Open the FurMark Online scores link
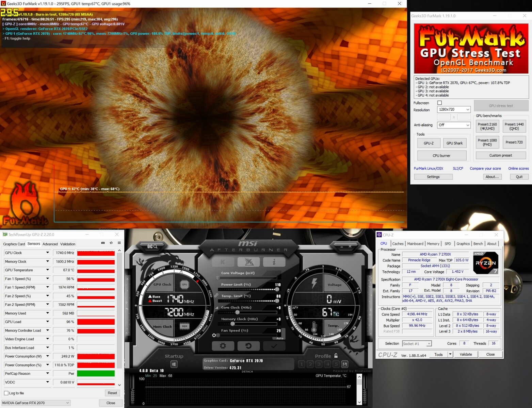Screen dimensions: 532x408 point(518,169)
